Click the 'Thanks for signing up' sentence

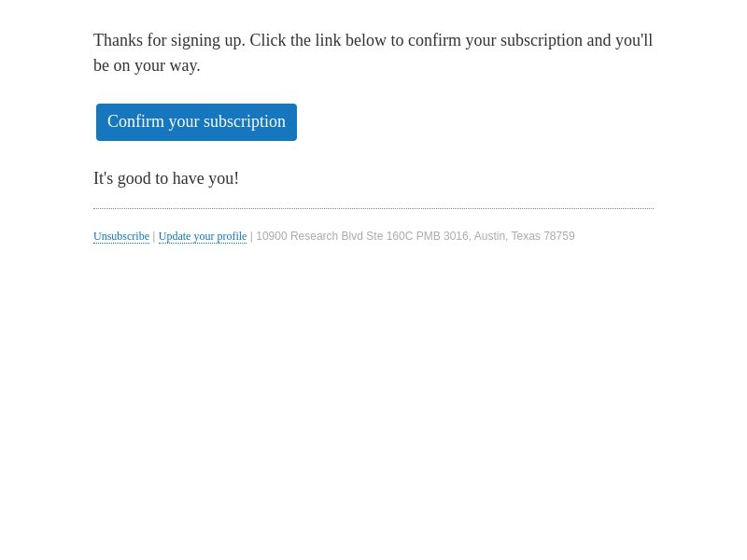click(x=169, y=40)
